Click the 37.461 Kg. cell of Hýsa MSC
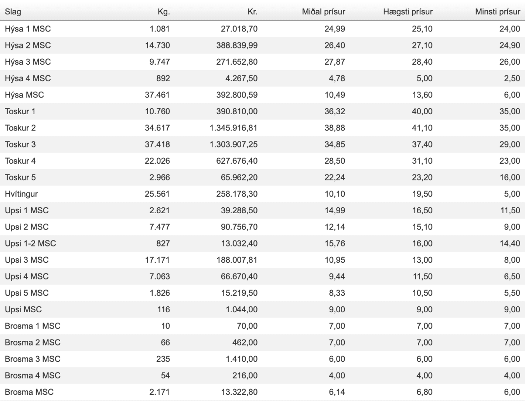 [x=157, y=95]
